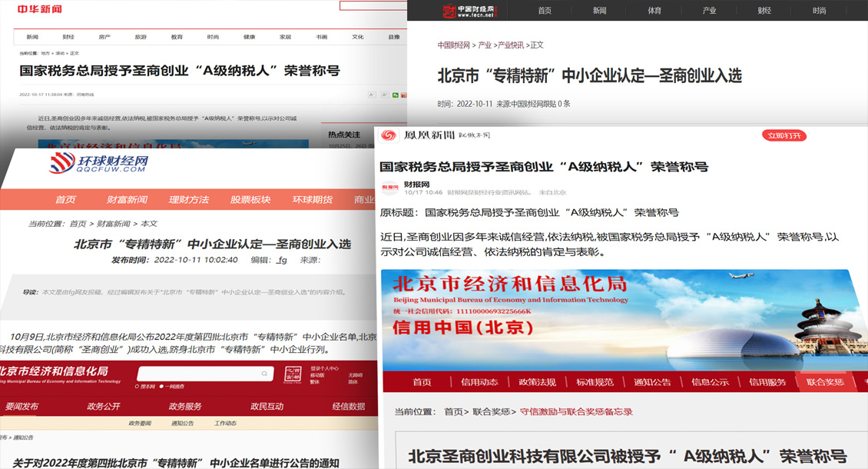The width and height of the screenshot is (868, 469).
Task: Open the 财经 tab in 中华新闻 navigation
Action: click(x=68, y=36)
